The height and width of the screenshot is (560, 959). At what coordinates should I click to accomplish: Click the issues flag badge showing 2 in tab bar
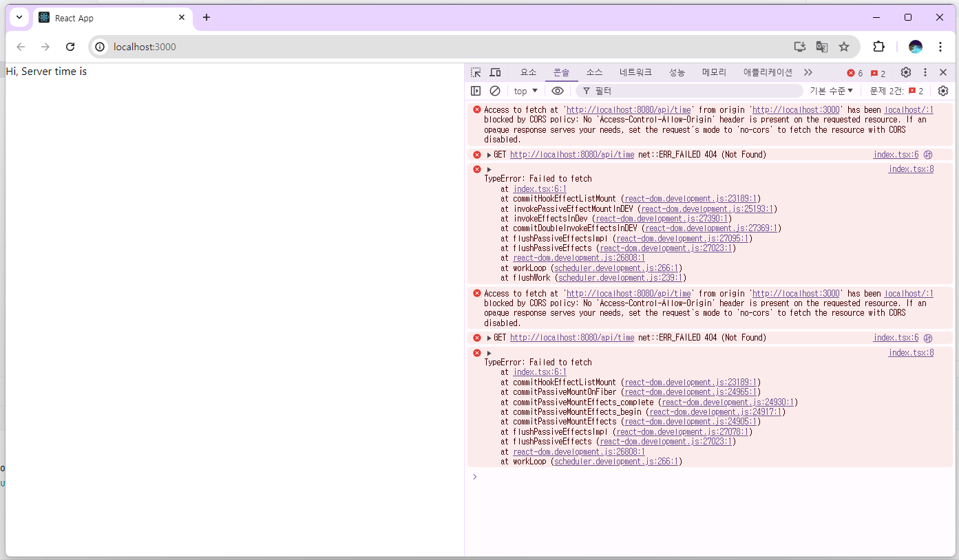point(878,73)
